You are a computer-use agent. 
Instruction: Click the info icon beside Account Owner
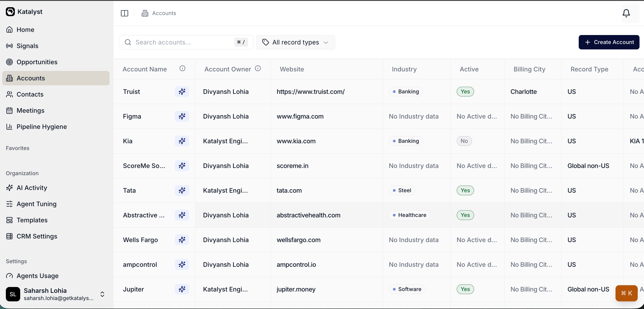point(258,68)
